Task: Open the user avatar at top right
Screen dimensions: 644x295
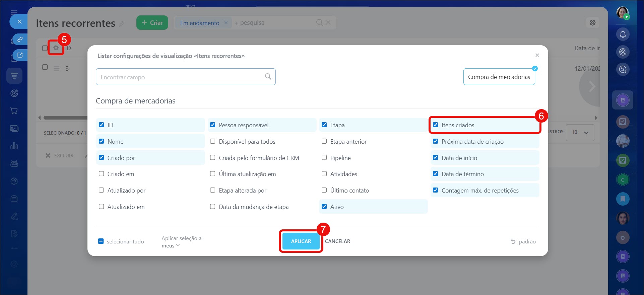Action: [x=623, y=13]
